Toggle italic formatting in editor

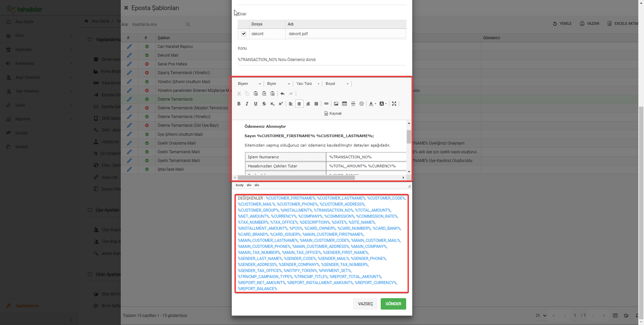point(247,104)
